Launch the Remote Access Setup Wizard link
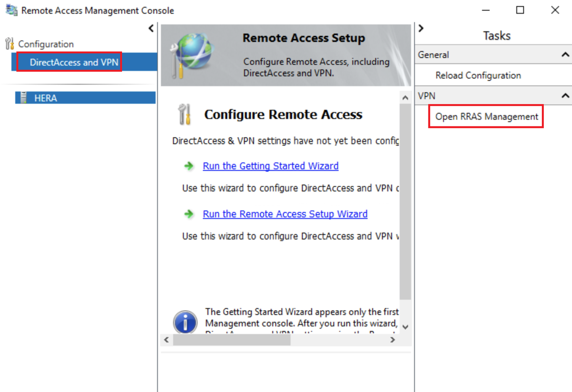Image resolution: width=572 pixels, height=392 pixels. (285, 214)
